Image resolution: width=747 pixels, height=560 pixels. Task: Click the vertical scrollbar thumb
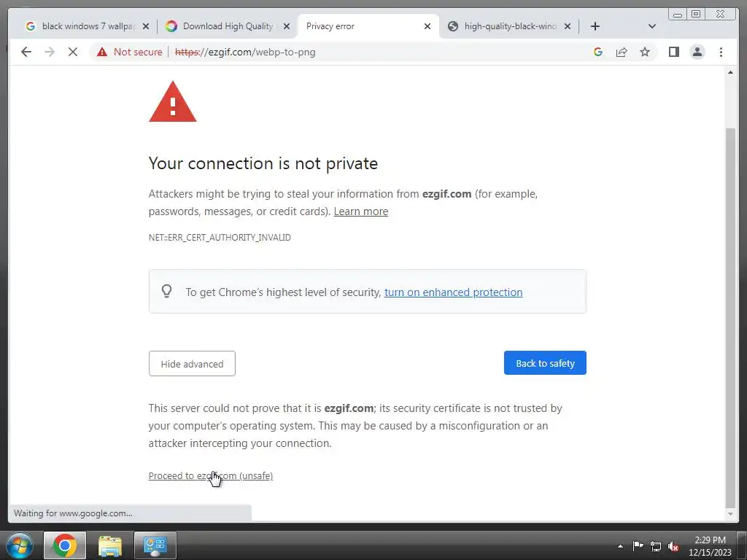(x=730, y=317)
